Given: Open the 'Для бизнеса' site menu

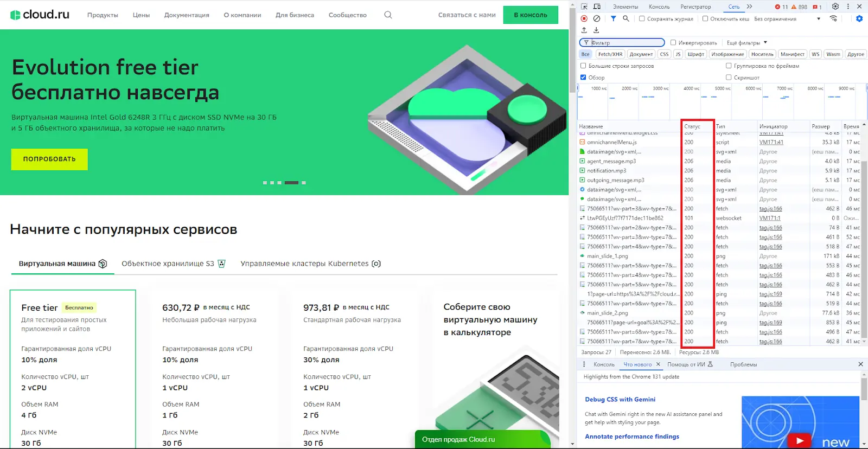Looking at the screenshot, I should click(x=295, y=15).
